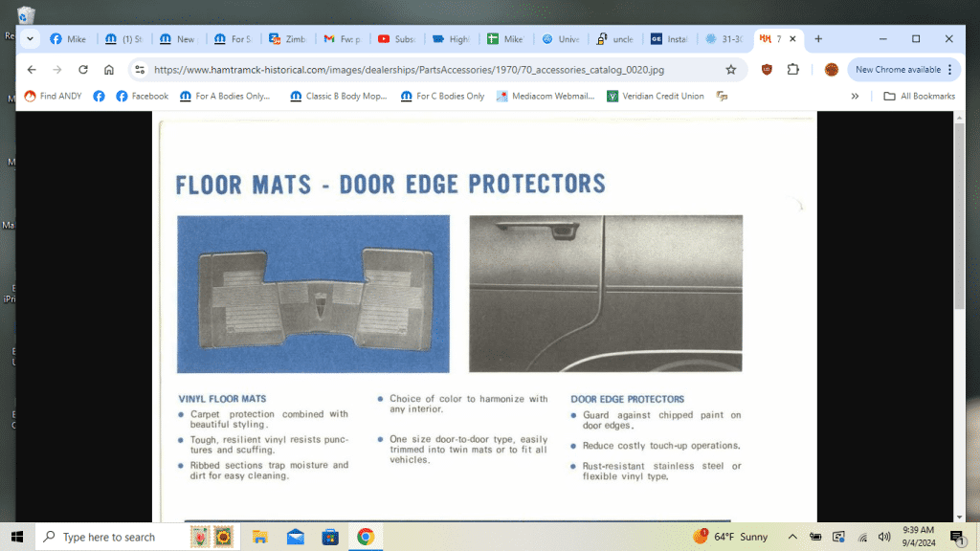Show hidden bookmarks with the chevron
This screenshot has height=551, width=980.
click(x=855, y=96)
